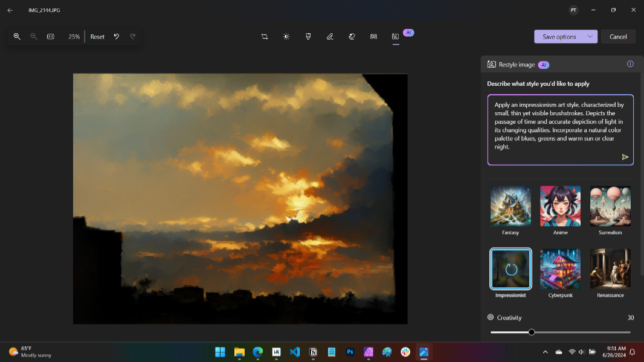
Task: Click the Reset zoom button
Action: tap(97, 37)
